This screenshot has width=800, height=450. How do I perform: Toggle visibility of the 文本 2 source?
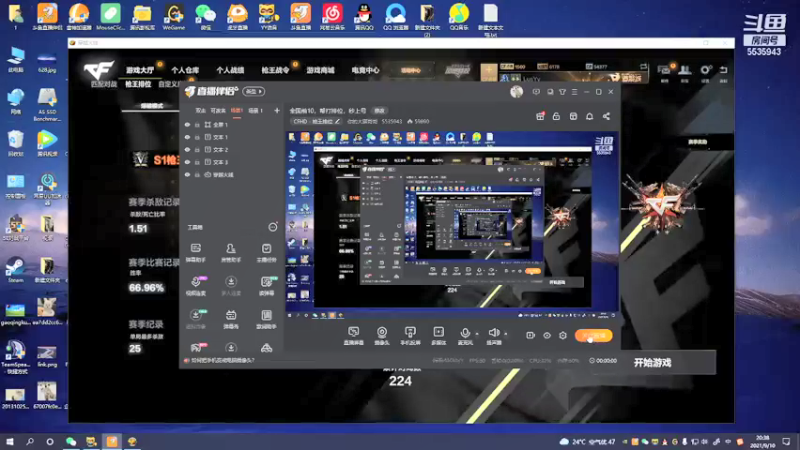187,149
